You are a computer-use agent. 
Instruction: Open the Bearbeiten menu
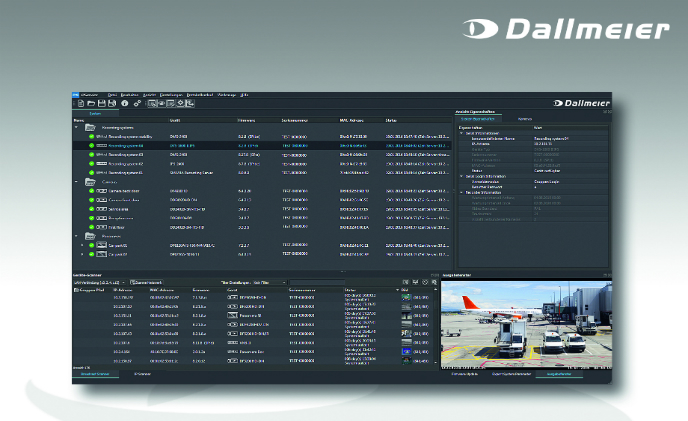click(x=129, y=95)
